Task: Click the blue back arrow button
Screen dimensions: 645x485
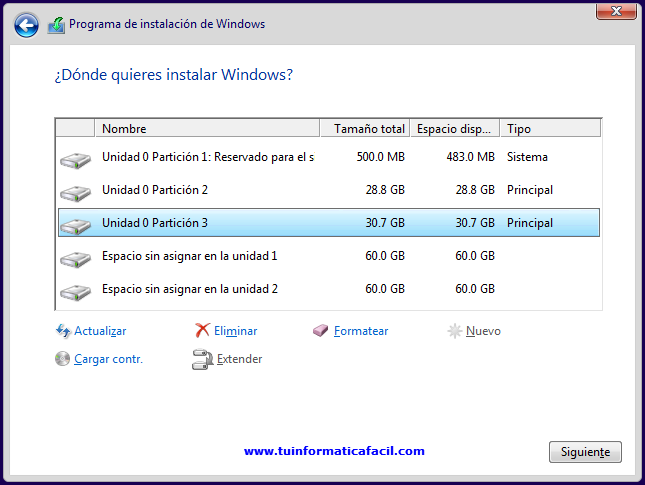Action: (26, 25)
